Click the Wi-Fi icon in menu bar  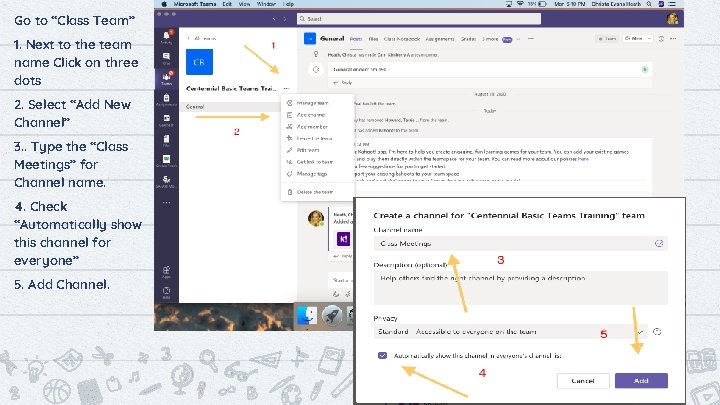tap(520, 4)
